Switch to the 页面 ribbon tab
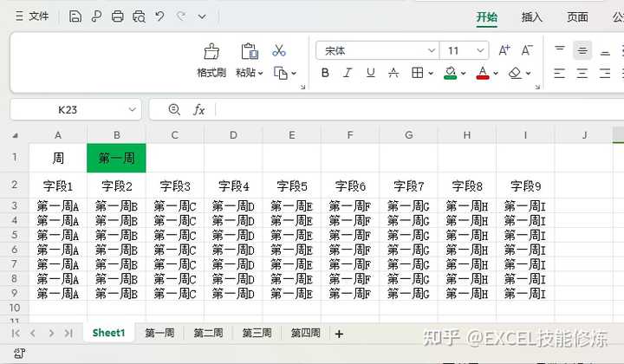The width and height of the screenshot is (624, 364). 577,17
